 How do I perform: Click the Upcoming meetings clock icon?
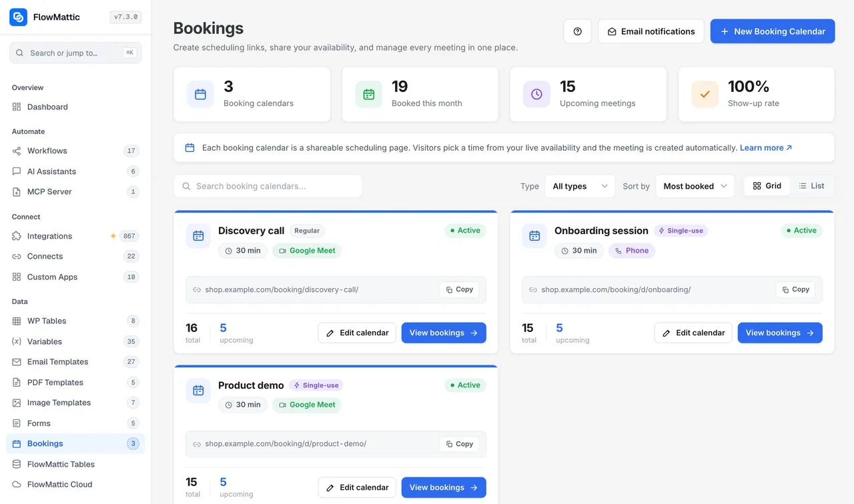click(537, 95)
